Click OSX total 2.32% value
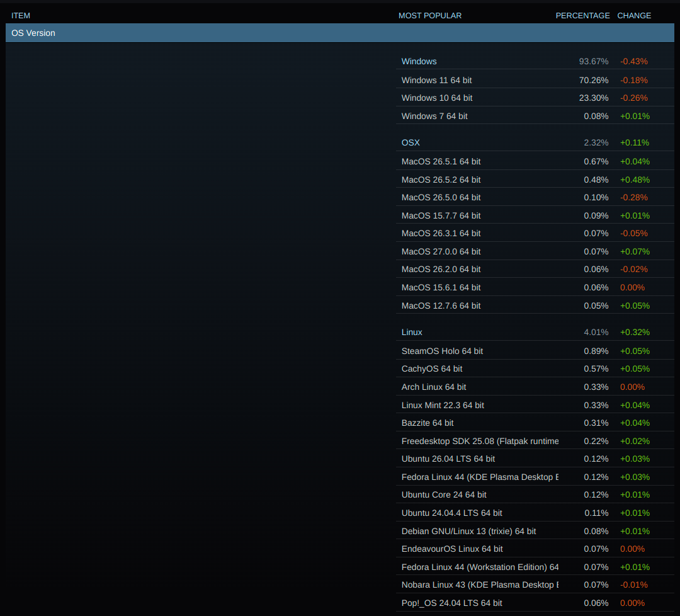Screen dimensions: 680x616 coord(596,143)
